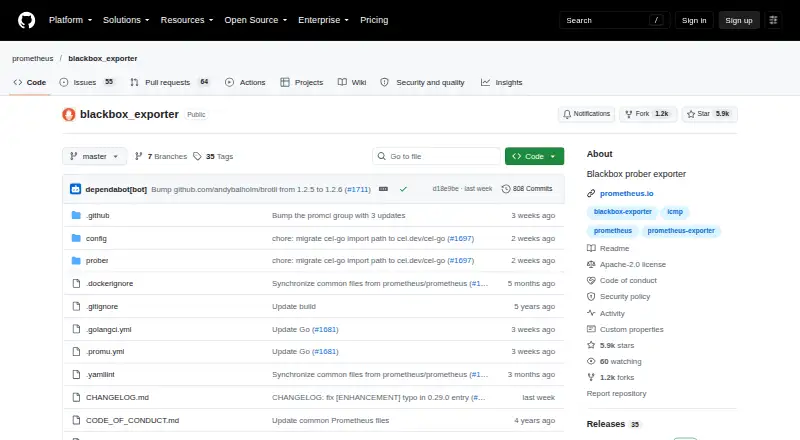800x440 pixels.
Task: Open the Enterprise dropdown
Action: point(323,20)
